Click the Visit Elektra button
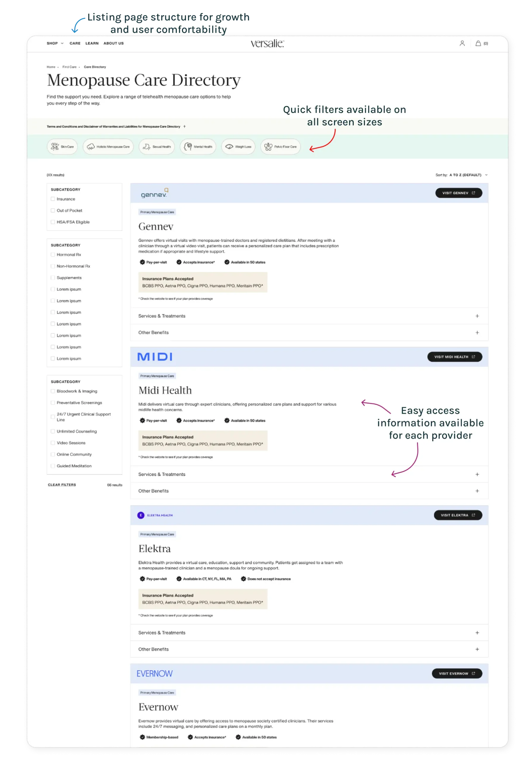The height and width of the screenshot is (761, 532). [458, 515]
